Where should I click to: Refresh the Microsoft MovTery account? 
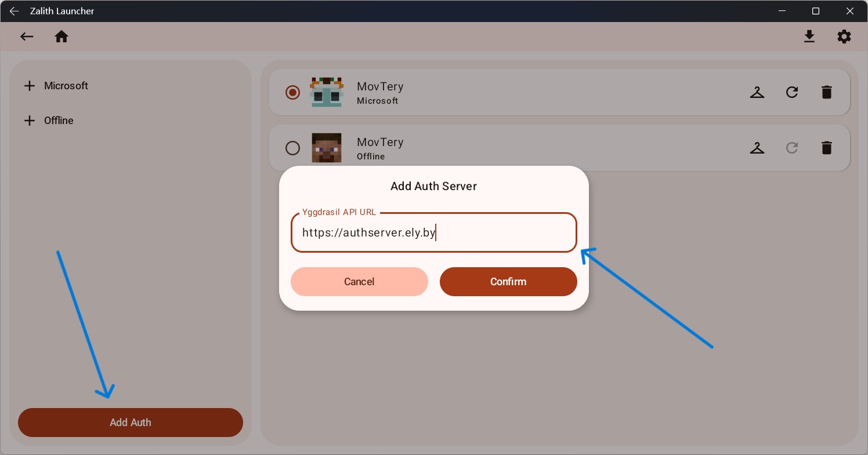click(x=792, y=92)
